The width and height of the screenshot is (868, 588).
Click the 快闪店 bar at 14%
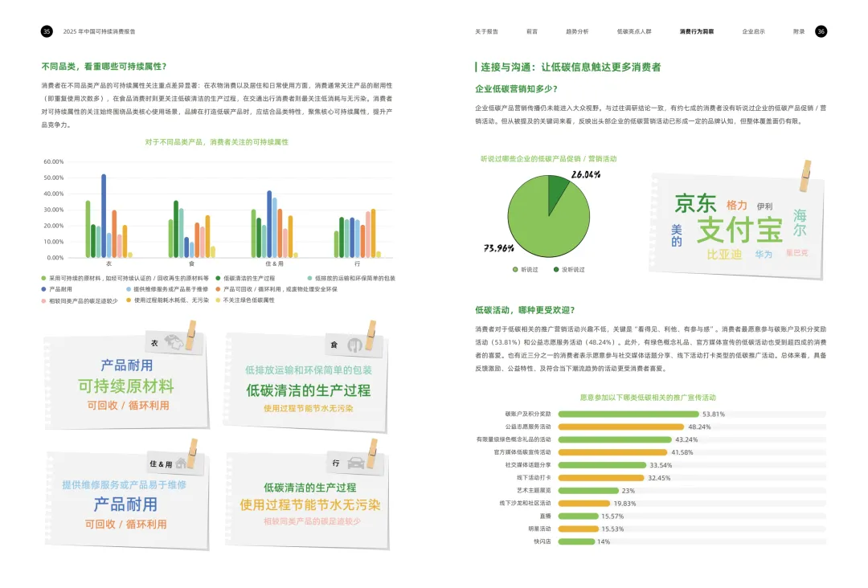(x=576, y=541)
